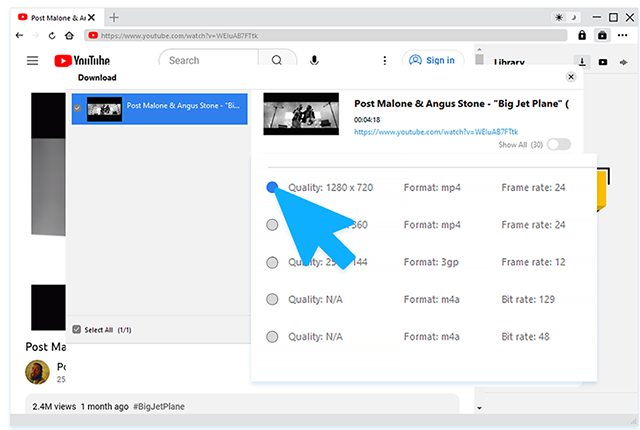Switch to light theme sun icon

pos(558,18)
